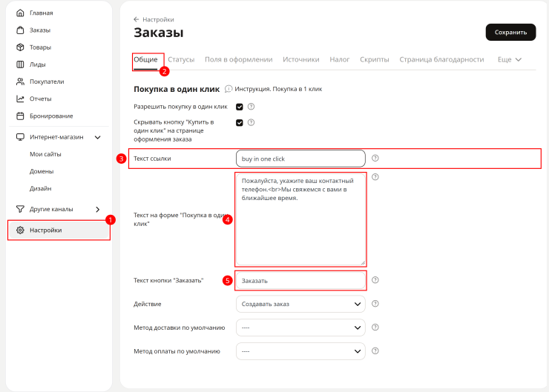549x392 pixels.
Task: Select Настройки in the sidebar
Action: [59, 230]
